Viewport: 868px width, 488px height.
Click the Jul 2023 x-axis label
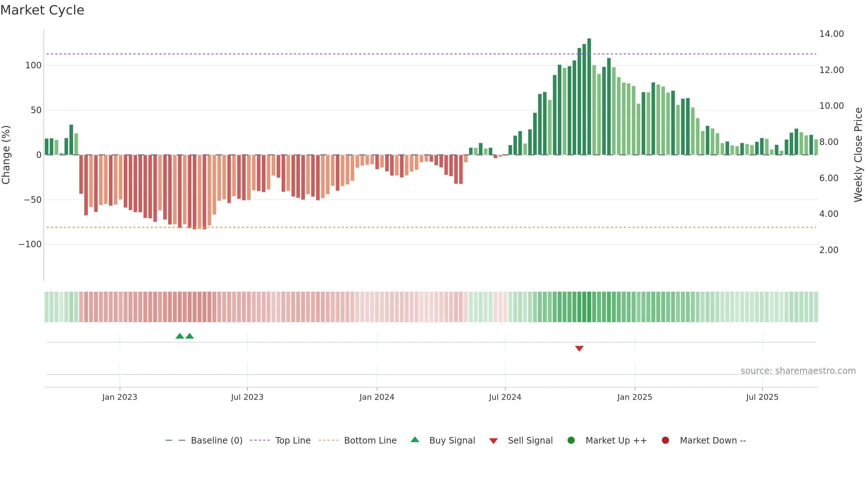(x=247, y=397)
